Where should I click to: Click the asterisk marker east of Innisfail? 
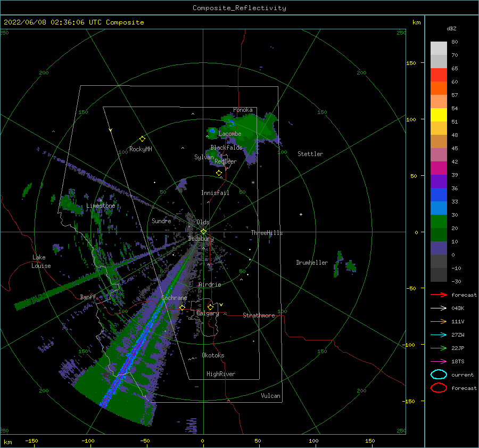tap(253, 183)
